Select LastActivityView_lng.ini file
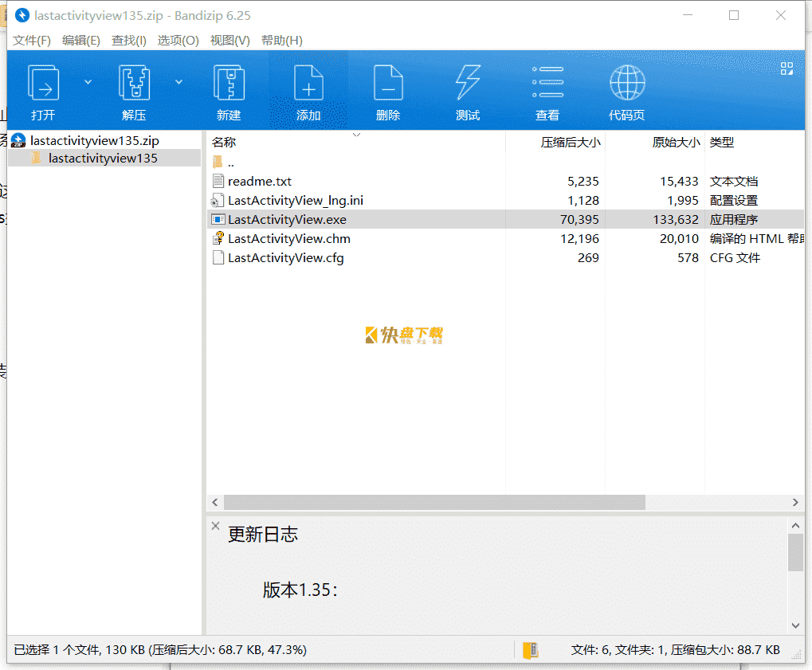Viewport: 812px width, 670px height. (295, 201)
